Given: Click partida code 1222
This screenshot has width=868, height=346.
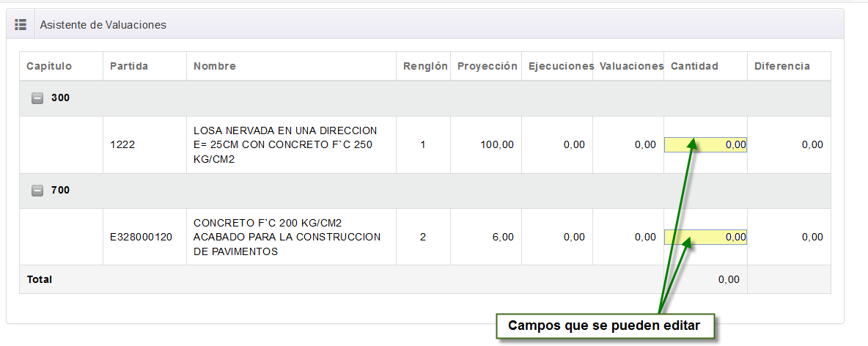Looking at the screenshot, I should 122,145.
